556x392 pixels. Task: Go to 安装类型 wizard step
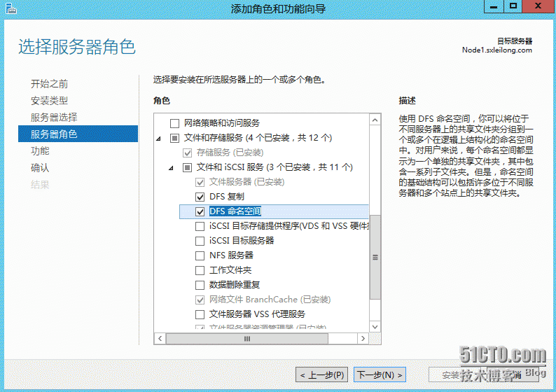pos(49,101)
